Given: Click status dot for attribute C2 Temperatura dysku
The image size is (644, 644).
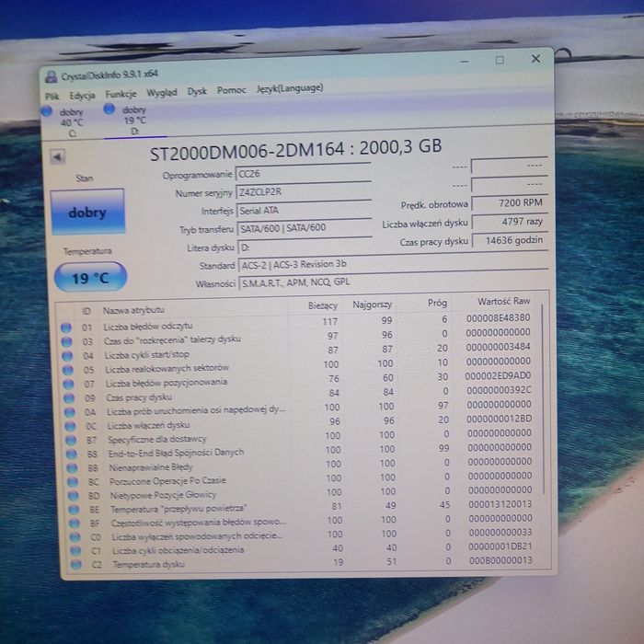Looking at the screenshot, I should pyautogui.click(x=76, y=564).
